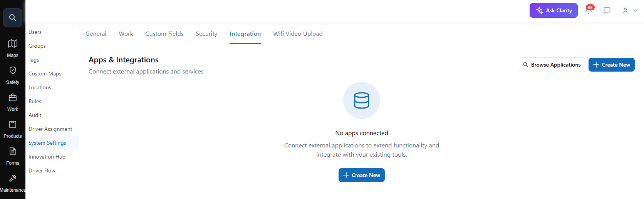The height and width of the screenshot is (199, 644).
Task: Open the chat messages icon
Action: pyautogui.click(x=607, y=10)
